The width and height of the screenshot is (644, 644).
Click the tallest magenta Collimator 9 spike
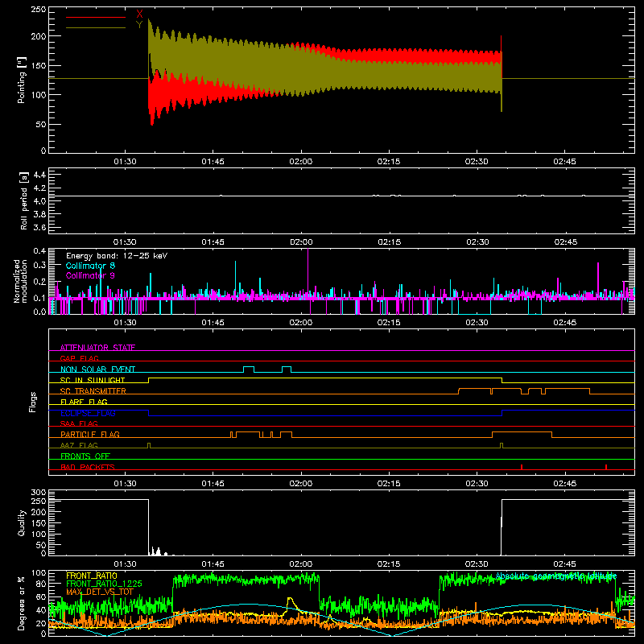pyautogui.click(x=308, y=273)
